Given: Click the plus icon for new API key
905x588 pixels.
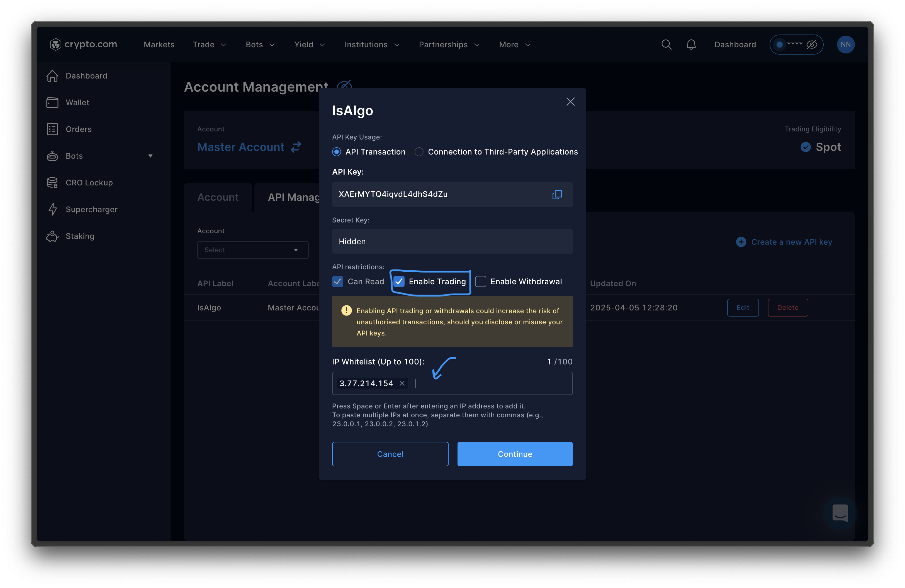Looking at the screenshot, I should tap(741, 242).
